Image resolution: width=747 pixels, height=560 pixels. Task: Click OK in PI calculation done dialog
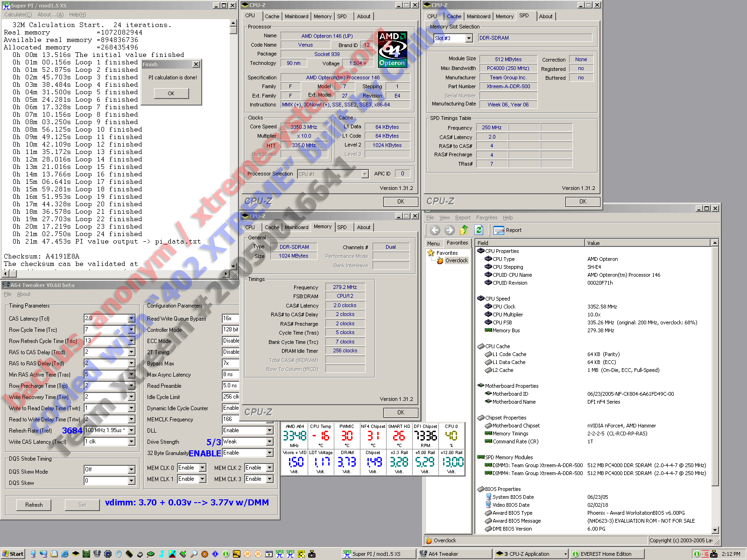tap(171, 93)
